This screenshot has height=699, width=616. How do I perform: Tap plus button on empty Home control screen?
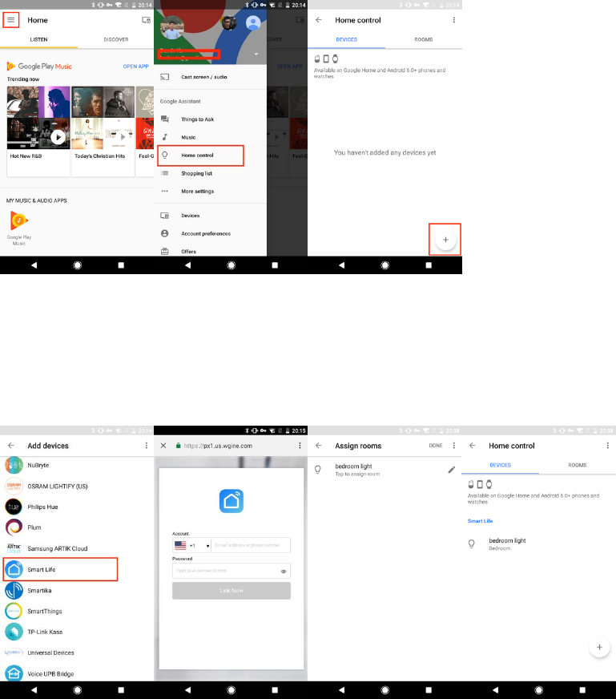click(x=445, y=240)
